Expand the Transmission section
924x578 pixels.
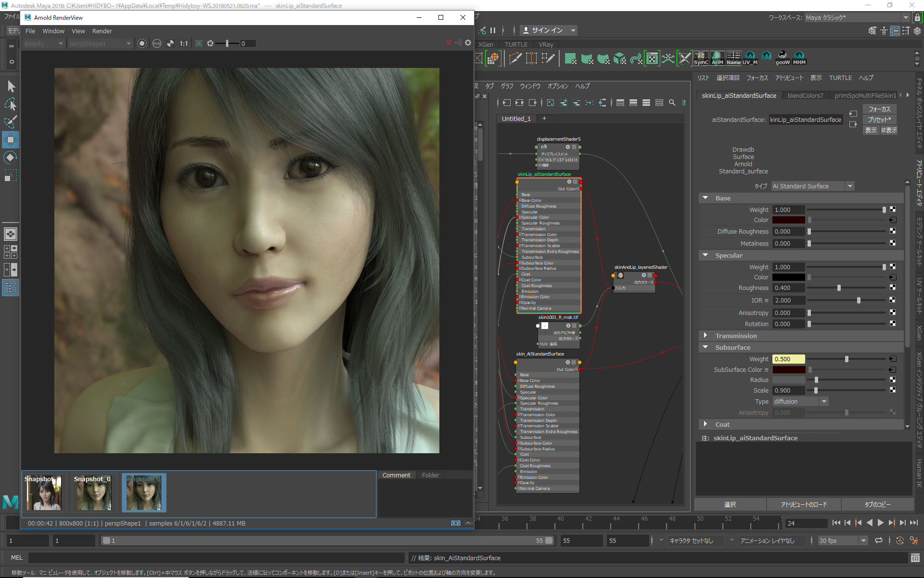tap(706, 336)
